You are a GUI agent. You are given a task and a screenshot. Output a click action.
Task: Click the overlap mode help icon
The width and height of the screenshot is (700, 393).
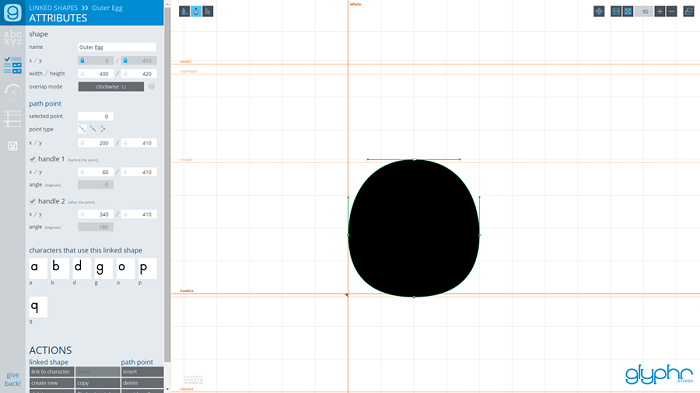pos(152,87)
